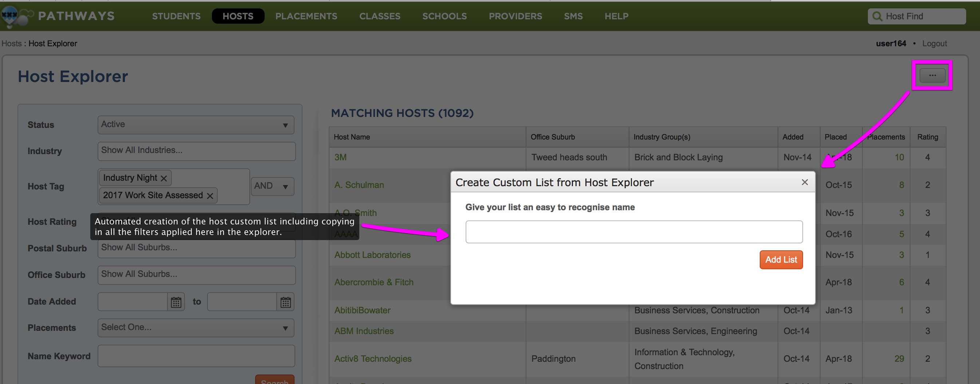Remove the Industry Night host tag
The height and width of the screenshot is (384, 980).
click(164, 178)
